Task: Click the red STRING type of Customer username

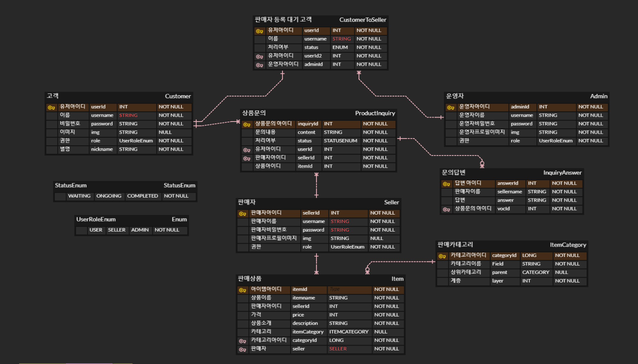Action: (x=128, y=115)
